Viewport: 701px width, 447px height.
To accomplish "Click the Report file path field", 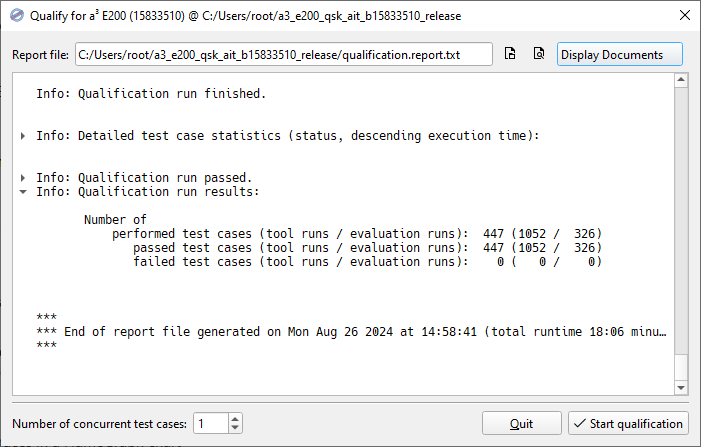I will (x=284, y=55).
